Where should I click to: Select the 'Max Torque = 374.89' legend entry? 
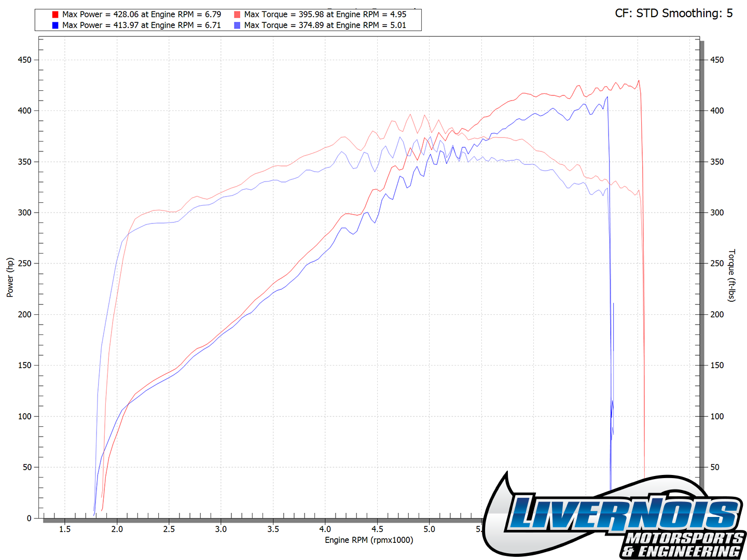pos(325,25)
